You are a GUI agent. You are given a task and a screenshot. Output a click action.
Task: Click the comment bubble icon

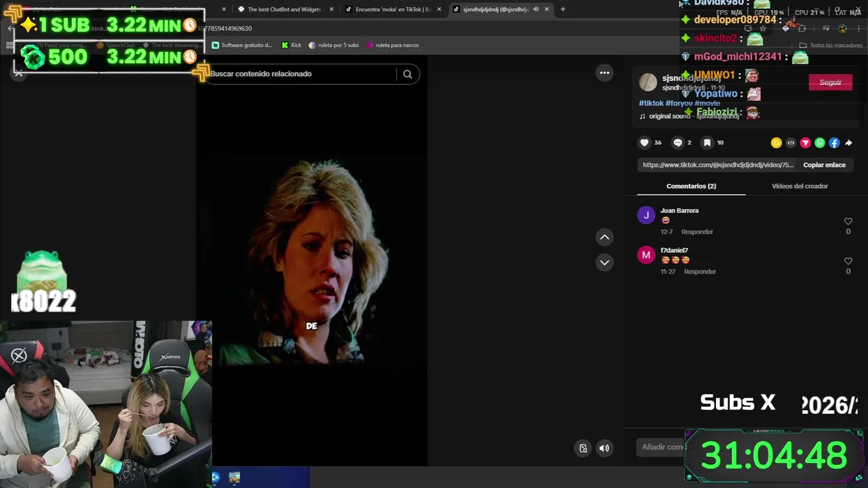677,142
